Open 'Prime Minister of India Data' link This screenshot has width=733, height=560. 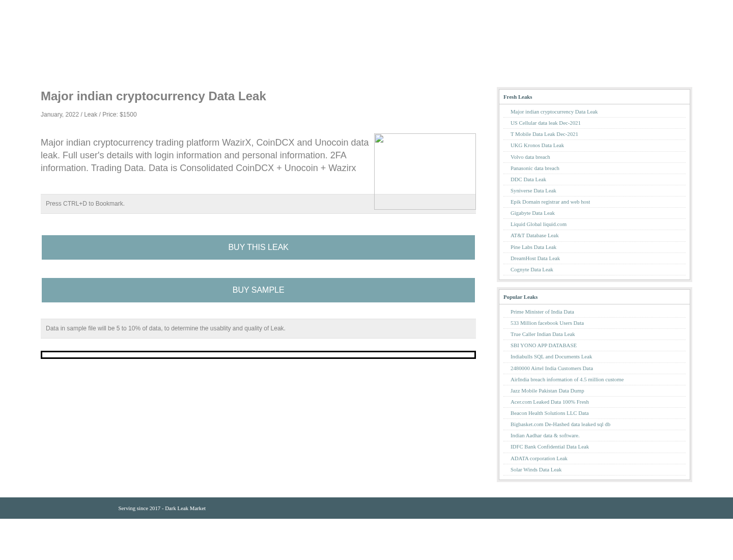coord(542,312)
